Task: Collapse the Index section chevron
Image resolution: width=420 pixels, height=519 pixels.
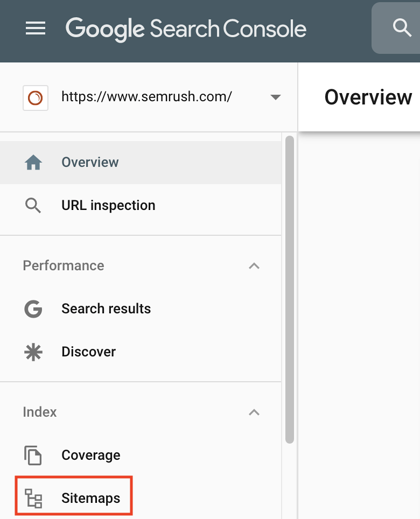Action: point(254,412)
